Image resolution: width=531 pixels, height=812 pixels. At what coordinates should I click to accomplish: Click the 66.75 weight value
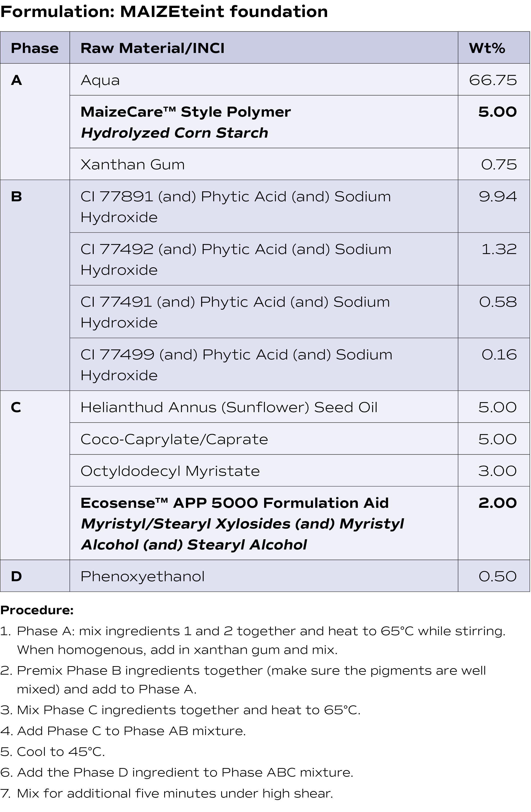click(x=493, y=80)
